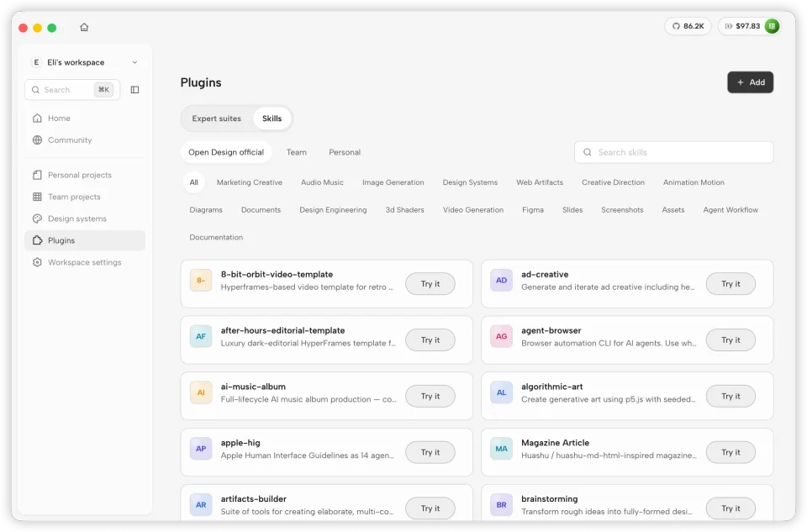807x532 pixels.
Task: Filter by Creative Direction
Action: pyautogui.click(x=613, y=182)
